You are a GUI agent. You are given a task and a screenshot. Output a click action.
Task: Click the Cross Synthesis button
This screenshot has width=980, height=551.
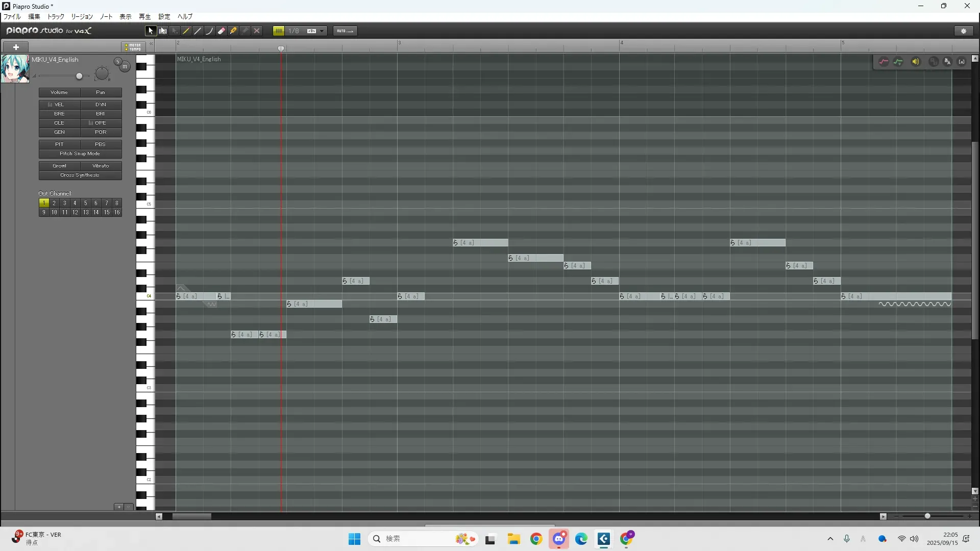80,175
